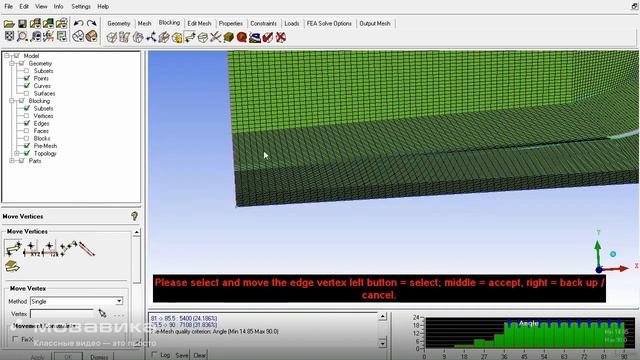The height and width of the screenshot is (360, 640).
Task: Click the Clear button in message window
Action: (200, 355)
